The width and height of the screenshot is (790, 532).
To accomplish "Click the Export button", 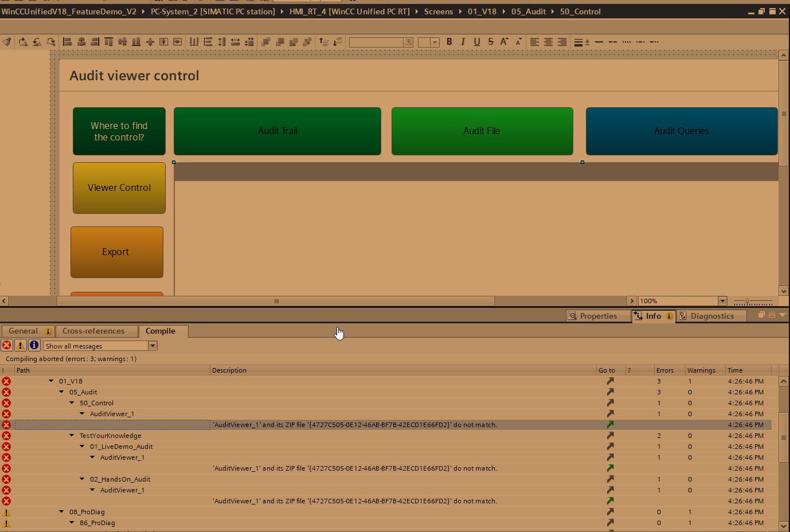I will (117, 252).
